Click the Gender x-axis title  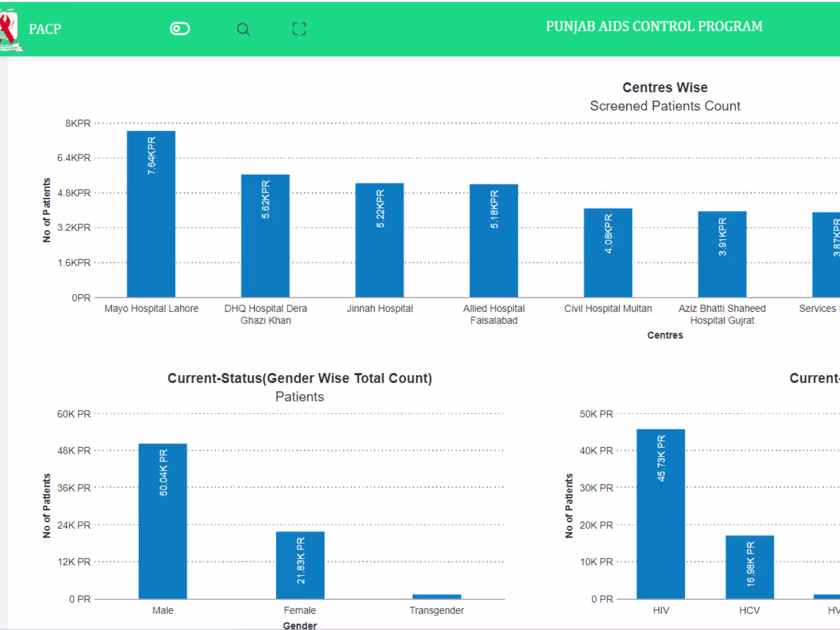(x=300, y=626)
